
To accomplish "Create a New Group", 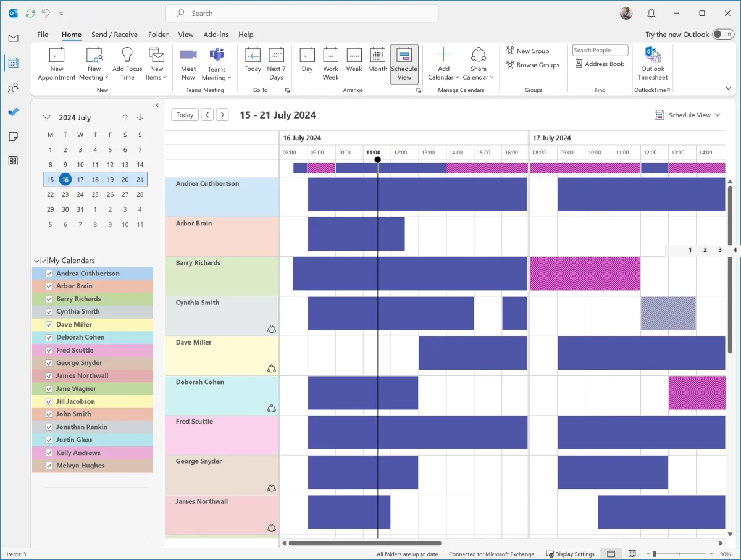I will [527, 51].
